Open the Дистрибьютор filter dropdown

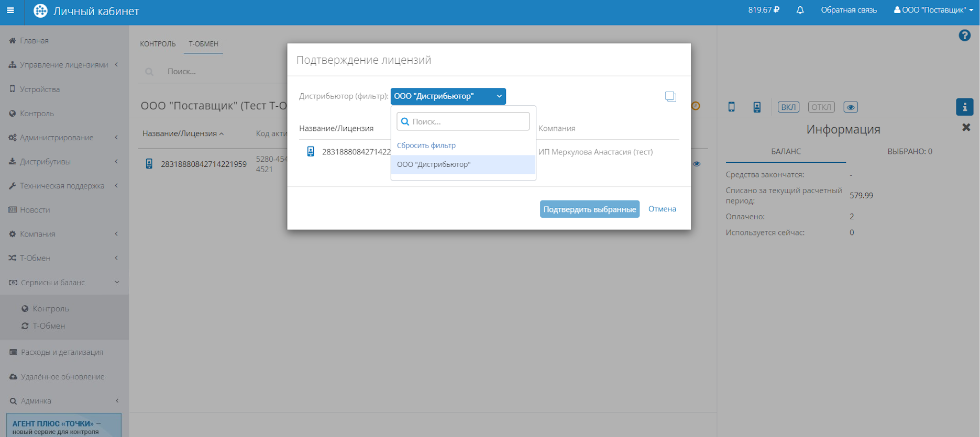448,96
